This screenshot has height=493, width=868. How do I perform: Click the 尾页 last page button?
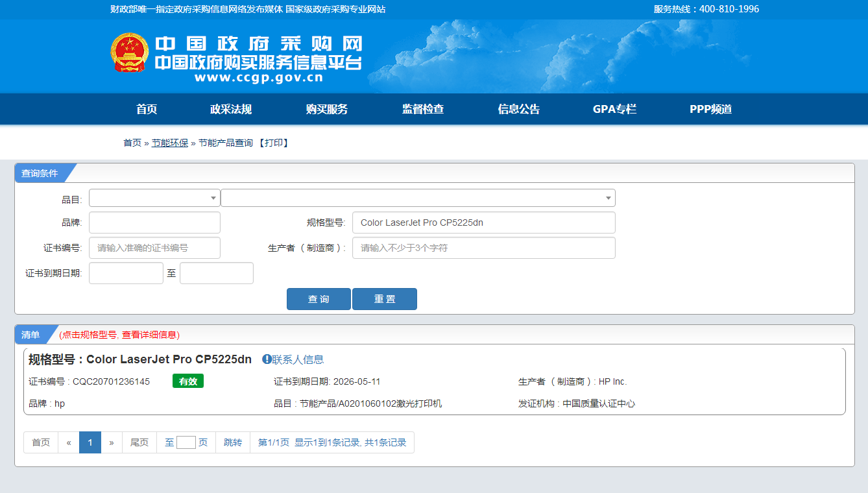[139, 442]
